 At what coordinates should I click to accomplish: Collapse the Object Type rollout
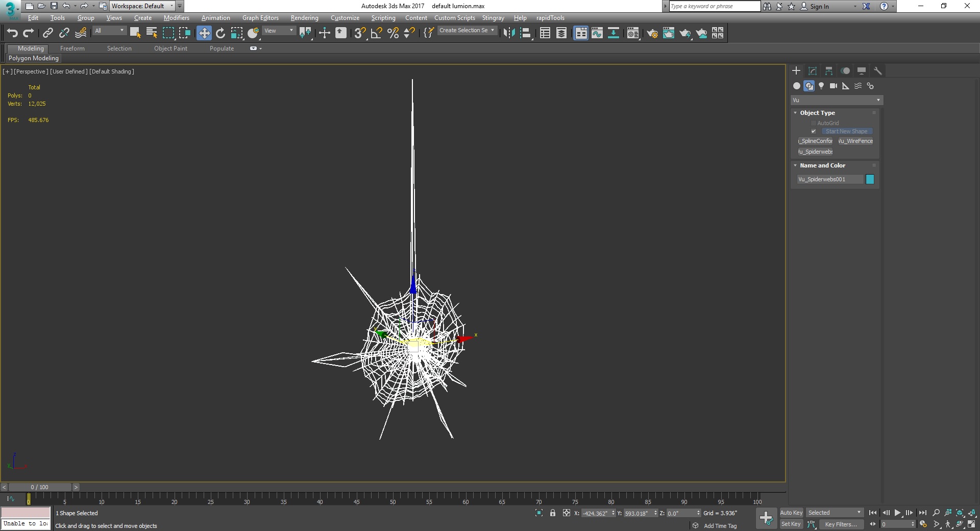point(817,113)
